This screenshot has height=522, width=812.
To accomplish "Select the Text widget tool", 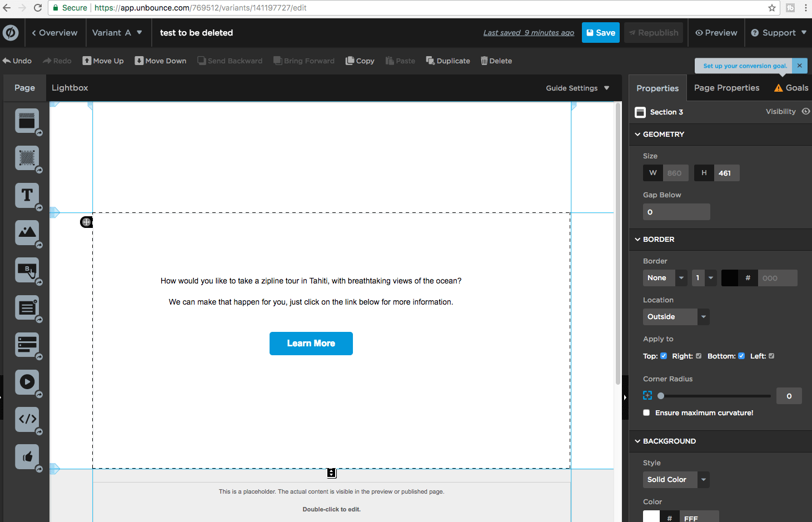I will tap(27, 195).
